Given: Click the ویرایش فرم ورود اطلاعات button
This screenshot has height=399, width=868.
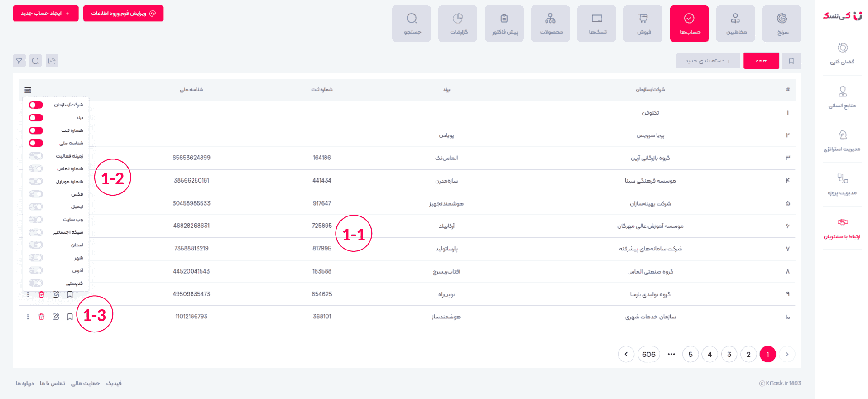Looking at the screenshot, I should 123,14.
